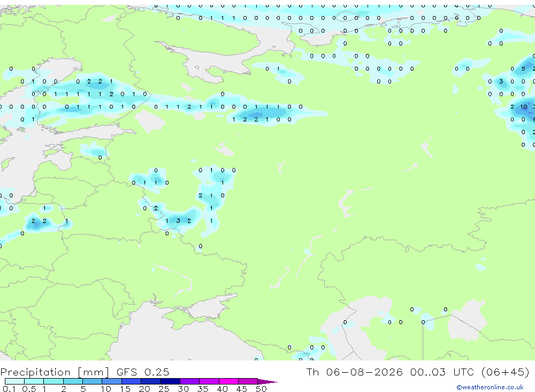Click legend label "35" under the color bar
Image resolution: width=535 pixels, height=392 pixels.
point(203,389)
